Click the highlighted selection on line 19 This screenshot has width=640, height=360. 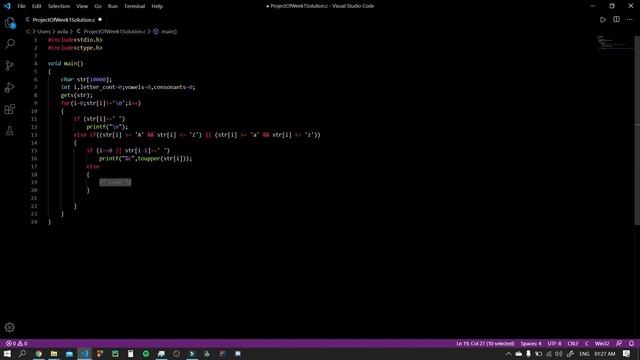click(x=115, y=182)
